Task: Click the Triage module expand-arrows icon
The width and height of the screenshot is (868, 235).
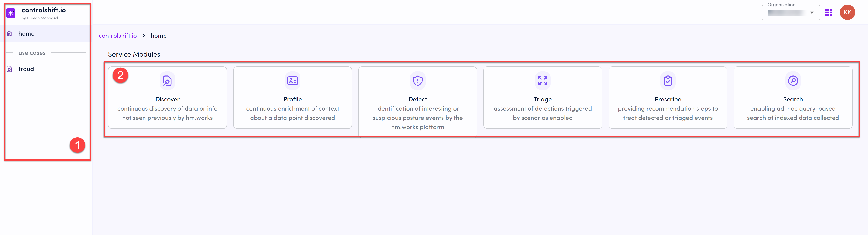Action: coord(542,81)
